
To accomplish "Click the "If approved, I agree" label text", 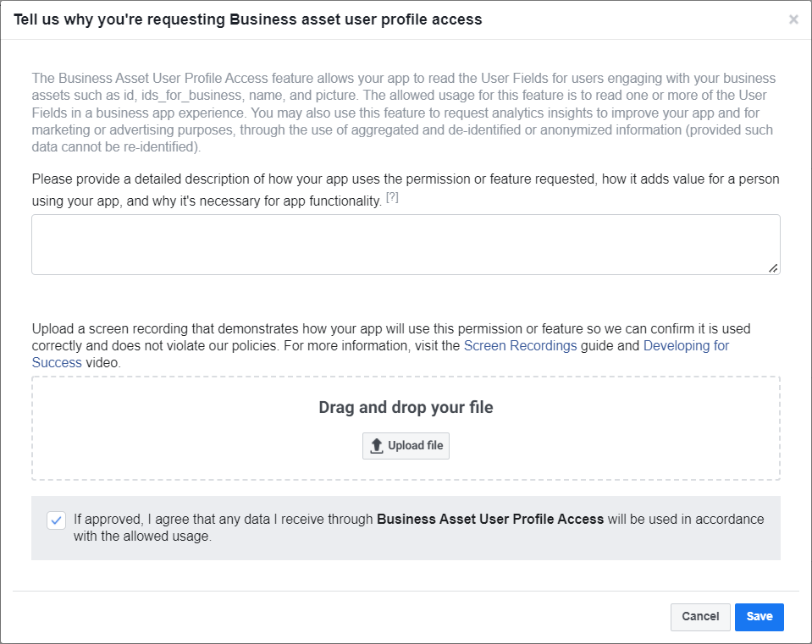I will [x=220, y=520].
